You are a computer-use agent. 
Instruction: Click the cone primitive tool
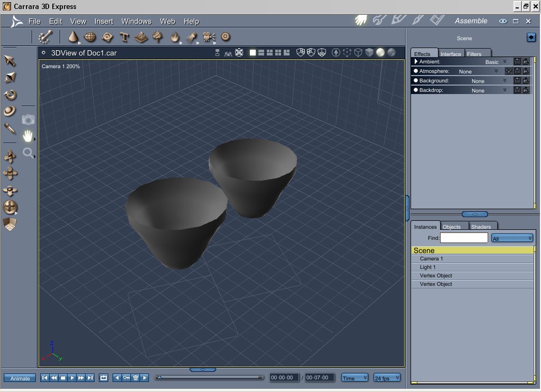point(73,37)
